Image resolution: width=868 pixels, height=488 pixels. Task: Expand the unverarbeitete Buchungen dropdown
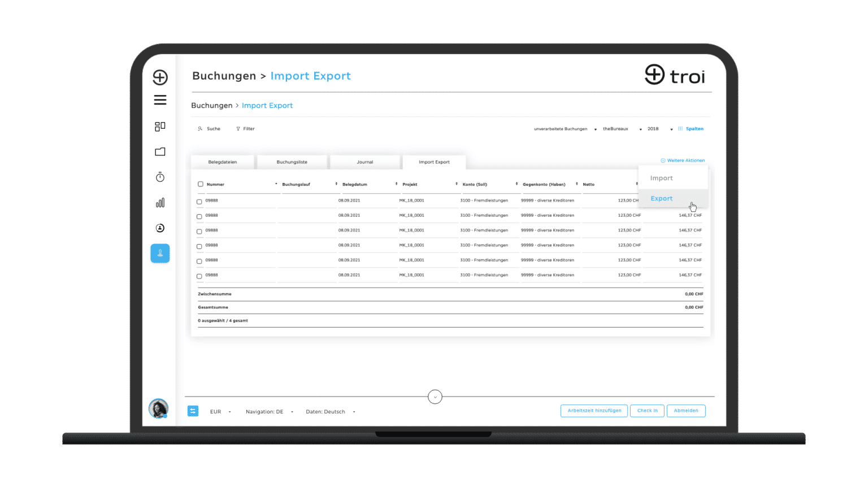pyautogui.click(x=565, y=129)
